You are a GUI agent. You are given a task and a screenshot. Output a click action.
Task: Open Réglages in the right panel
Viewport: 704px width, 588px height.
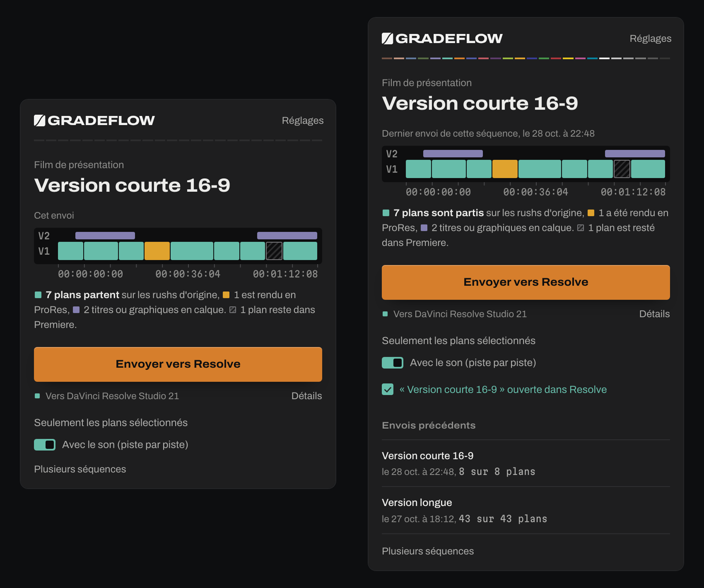650,39
